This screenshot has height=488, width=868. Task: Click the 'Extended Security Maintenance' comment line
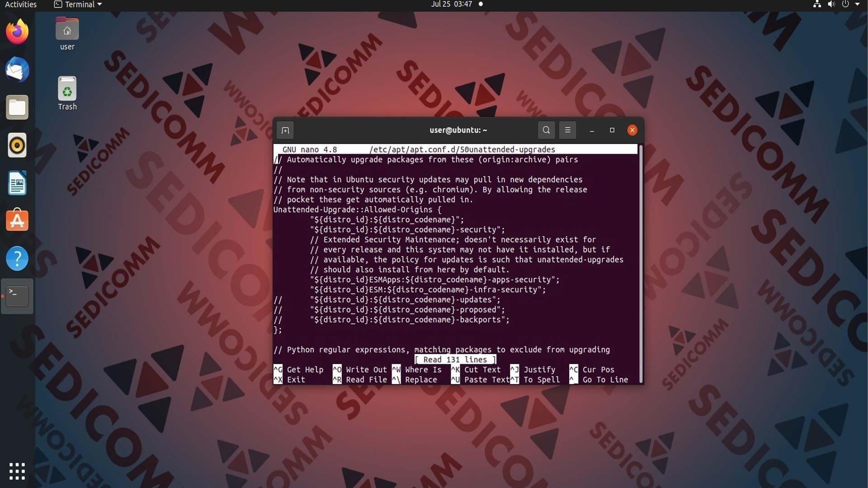[453, 239]
